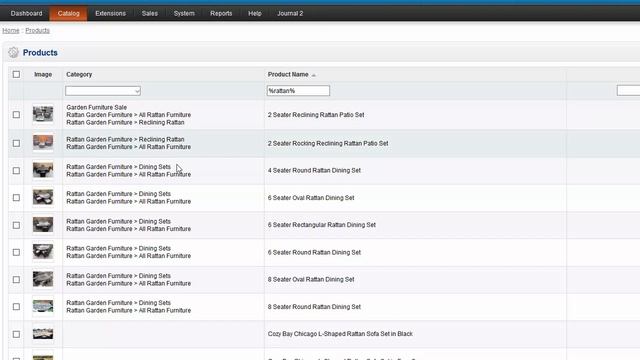Viewport: 640px width, 360px height.
Task: Open the Journal 2 menu
Action: [290, 13]
